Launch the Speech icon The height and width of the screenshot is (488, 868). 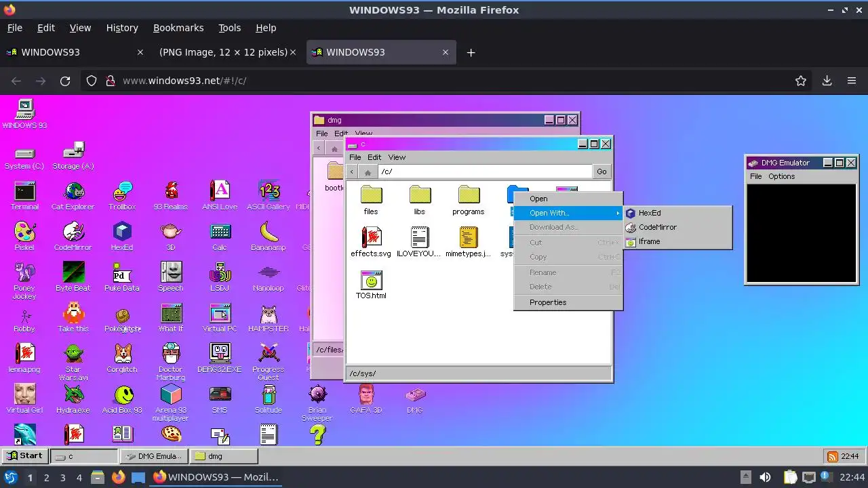[171, 277]
